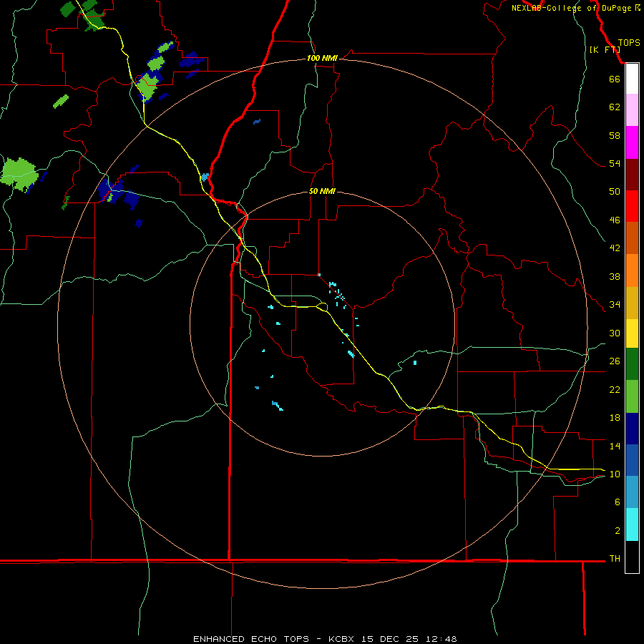
Task: Click the legend value '50'
Action: (615, 192)
